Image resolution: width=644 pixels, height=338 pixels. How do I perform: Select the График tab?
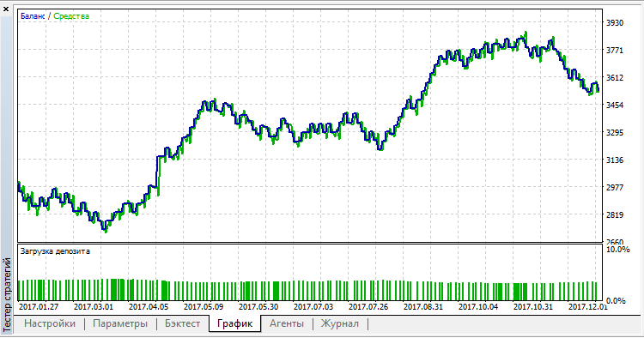tap(234, 323)
